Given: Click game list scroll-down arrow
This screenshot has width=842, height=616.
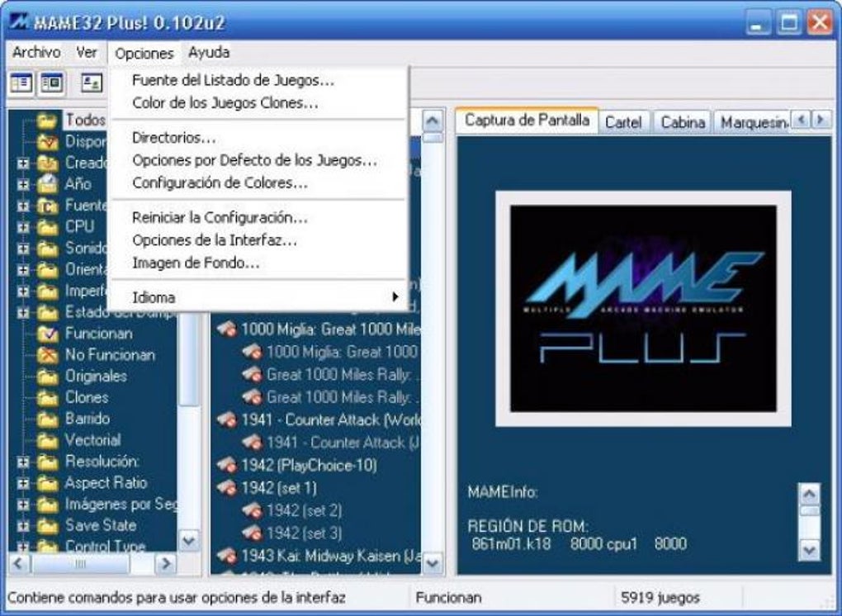Looking at the screenshot, I should point(433,563).
